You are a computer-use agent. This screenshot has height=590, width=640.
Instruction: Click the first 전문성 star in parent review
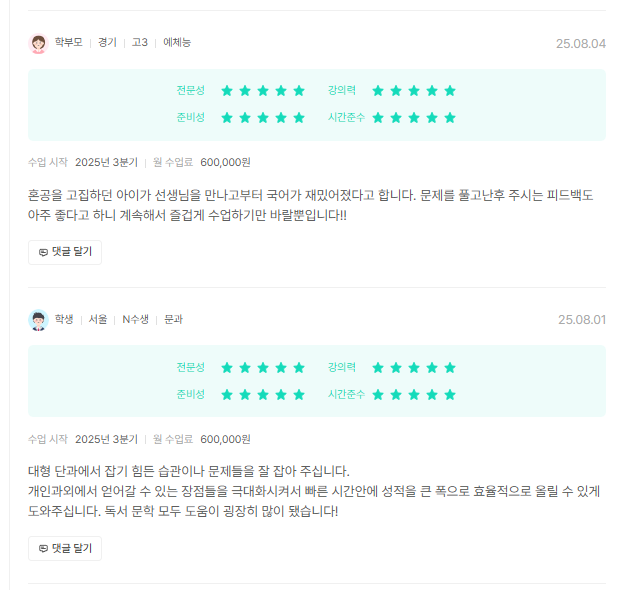point(227,90)
